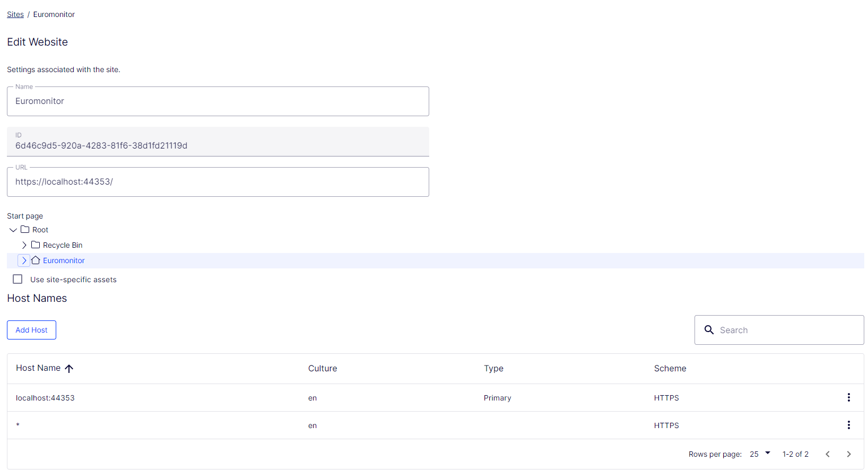Screen dimensions: 868x470
Task: Select Euromonitor as start page
Action: click(64, 260)
